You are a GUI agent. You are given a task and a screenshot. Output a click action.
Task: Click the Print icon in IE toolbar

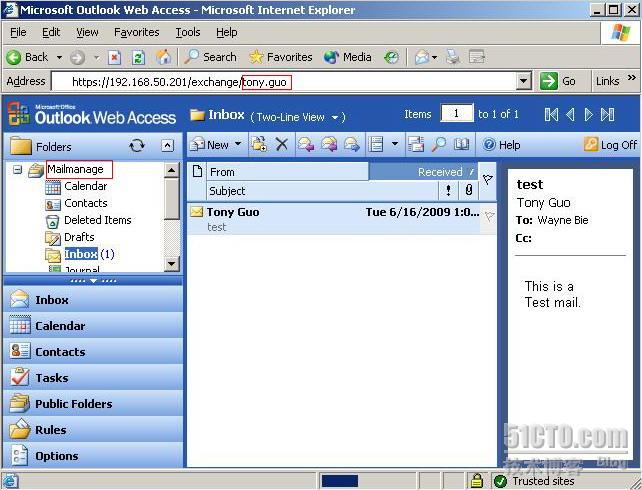[x=453, y=57]
